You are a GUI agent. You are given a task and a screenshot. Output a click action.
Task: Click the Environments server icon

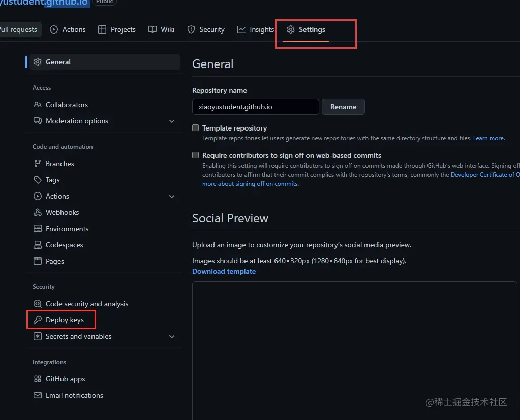pyautogui.click(x=38, y=229)
